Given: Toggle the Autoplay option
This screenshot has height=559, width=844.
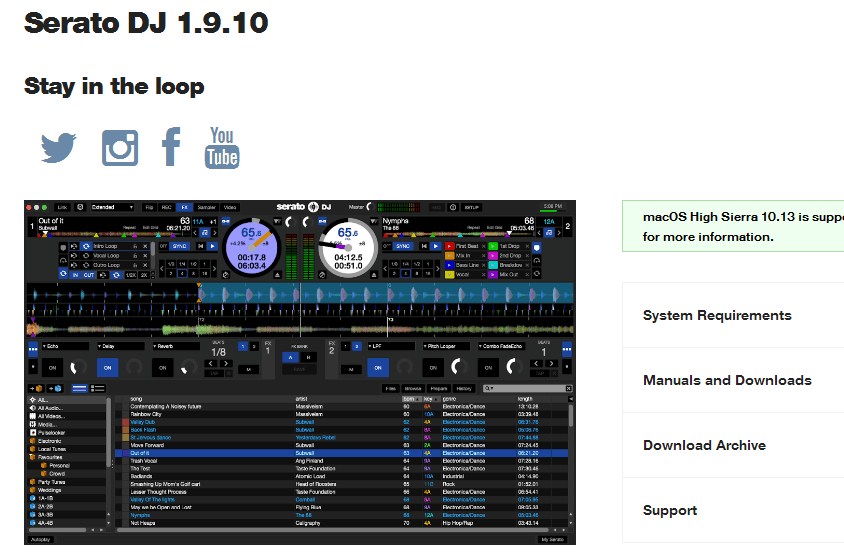Looking at the screenshot, I should pos(40,539).
